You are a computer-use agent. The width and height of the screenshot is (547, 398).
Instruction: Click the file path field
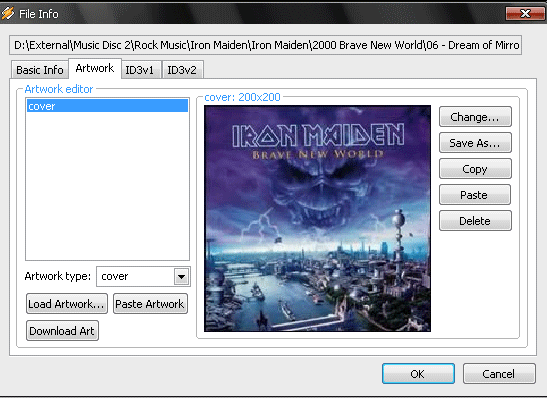coord(265,45)
